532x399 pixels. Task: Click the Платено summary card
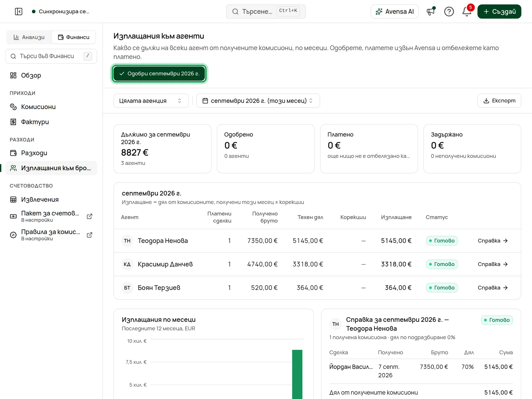point(369,149)
